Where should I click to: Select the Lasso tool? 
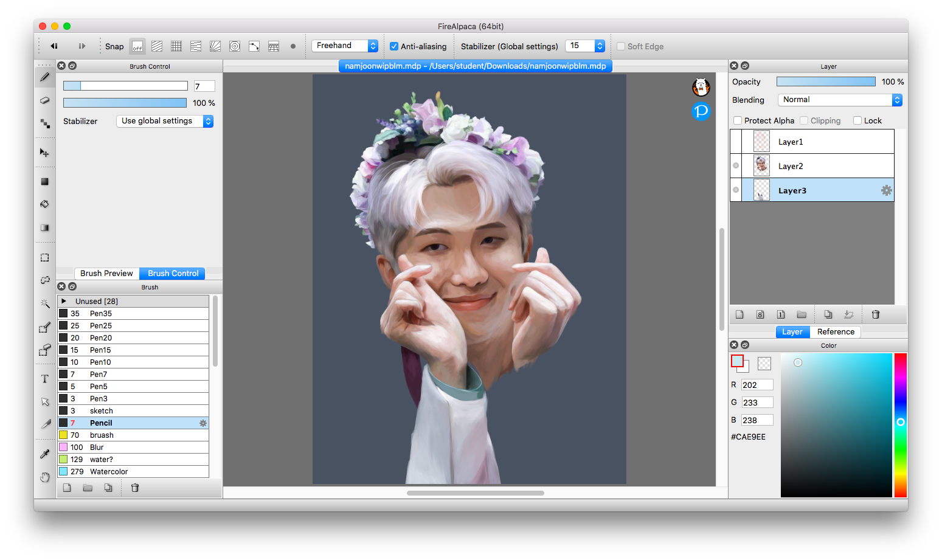[x=45, y=280]
